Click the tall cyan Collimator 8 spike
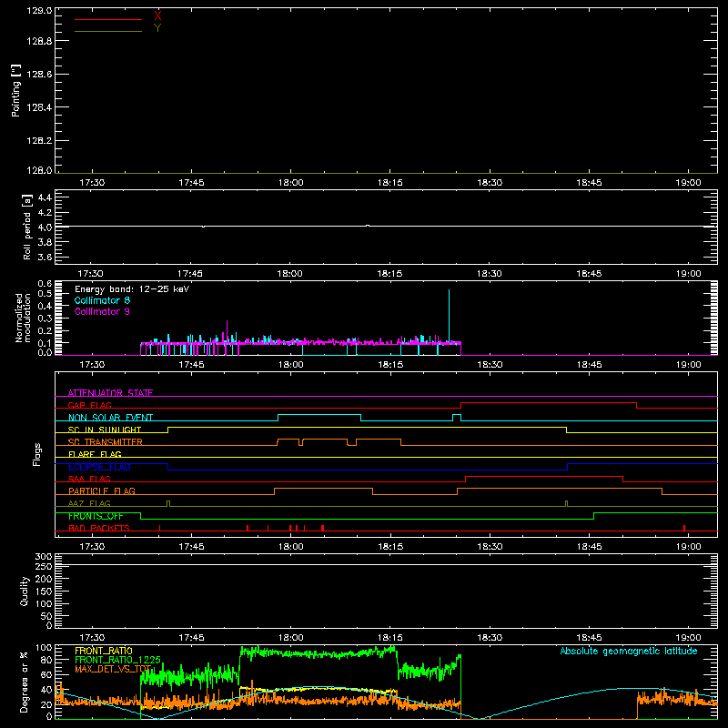 pos(449,316)
